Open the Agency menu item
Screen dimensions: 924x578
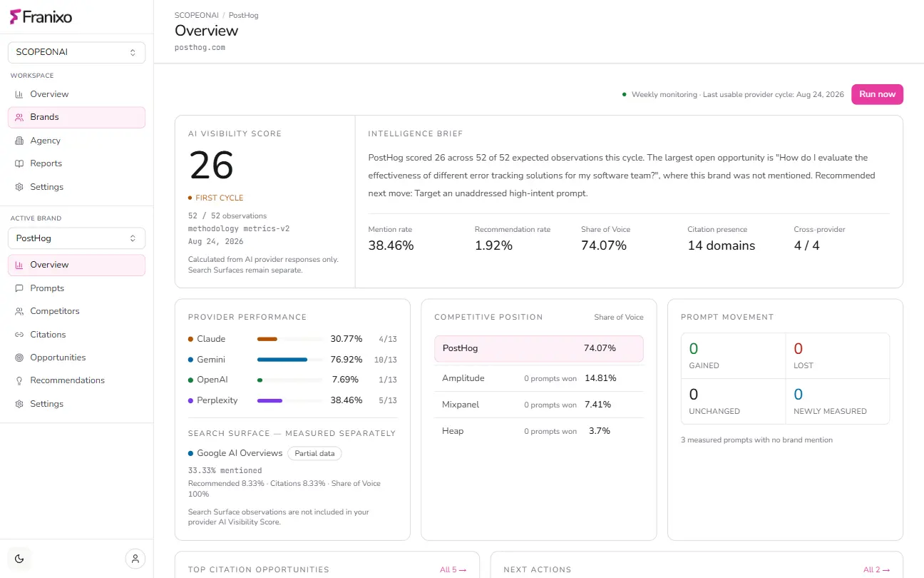[76, 141]
